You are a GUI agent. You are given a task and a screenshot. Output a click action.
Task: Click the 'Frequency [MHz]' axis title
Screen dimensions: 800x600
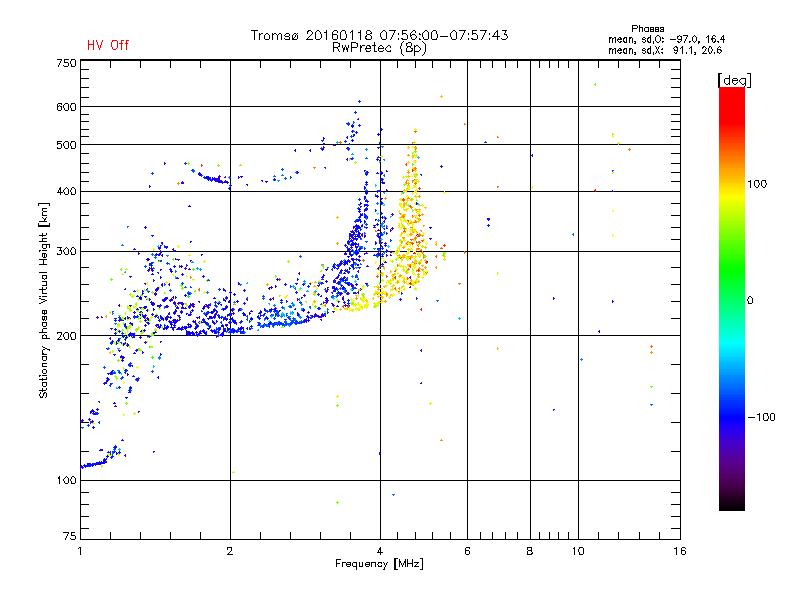click(379, 564)
